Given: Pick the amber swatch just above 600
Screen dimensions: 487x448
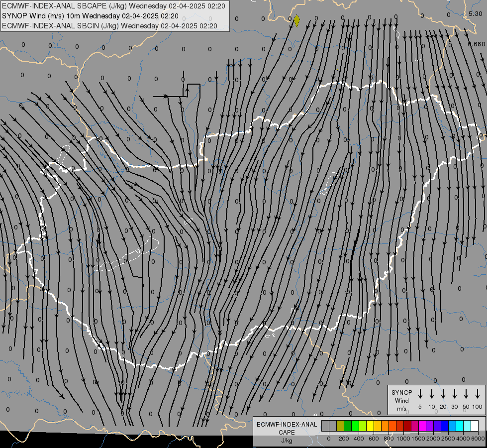Looking at the screenshot, I should click(378, 426).
